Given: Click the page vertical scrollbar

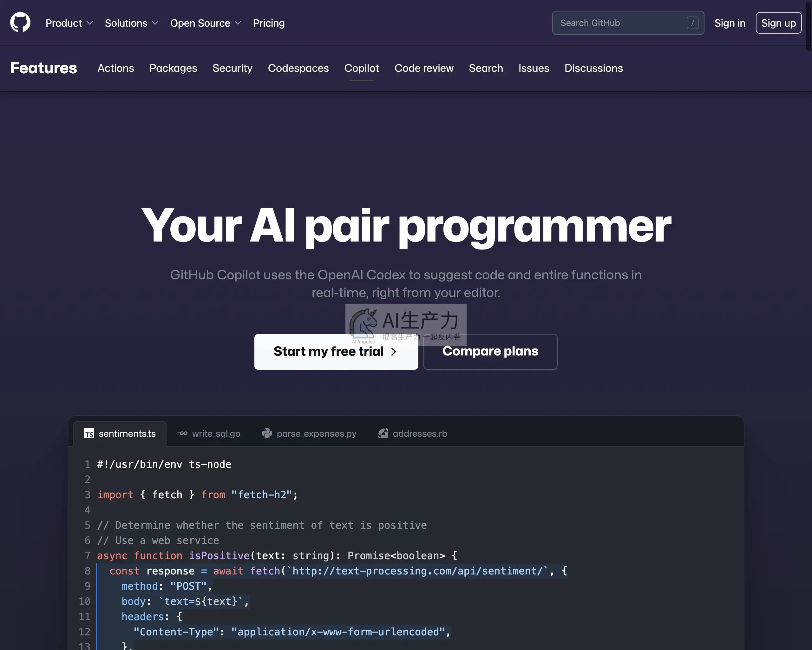Looking at the screenshot, I should [x=809, y=26].
